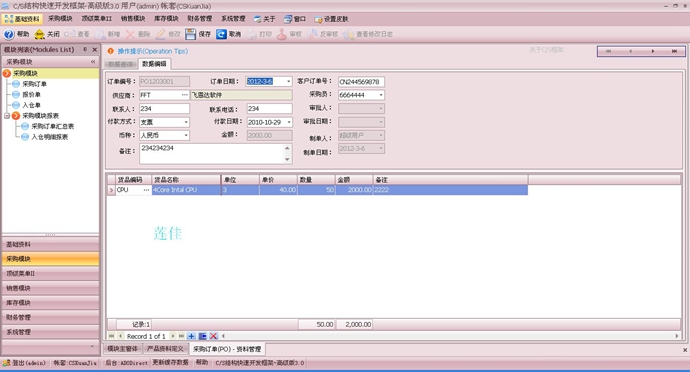Go to last detail record in navigator

click(181, 336)
